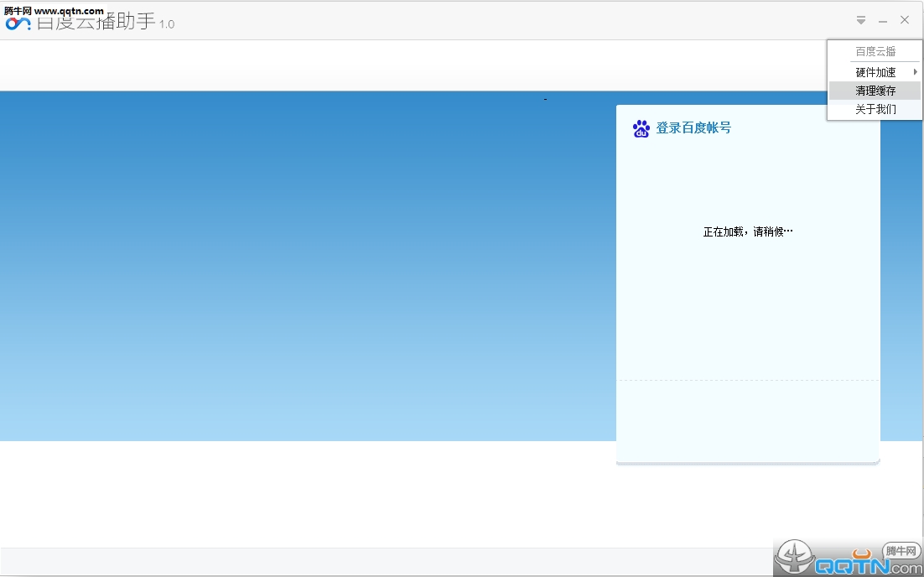The image size is (924, 577).
Task: Click the Baidu paw icon in login panel
Action: [641, 128]
